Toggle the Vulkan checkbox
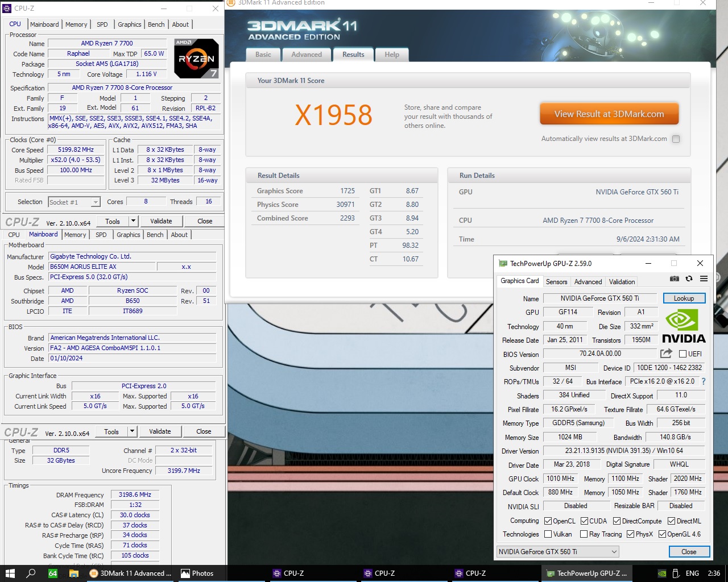This screenshot has width=728, height=582. (x=548, y=534)
